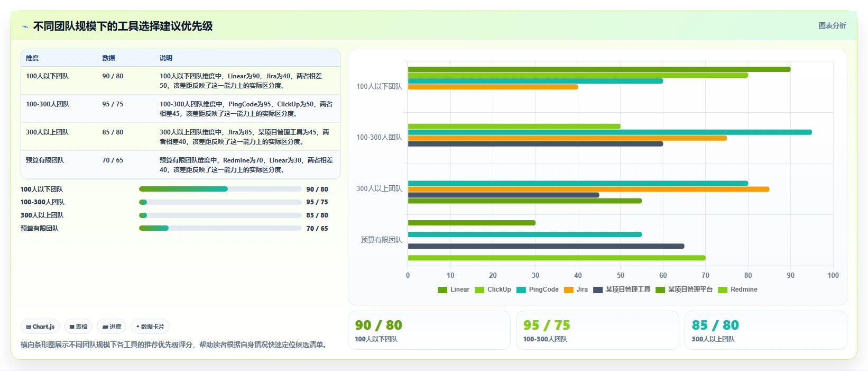Click the 50 tick on chart x-axis
The image size is (868, 371).
point(621,275)
